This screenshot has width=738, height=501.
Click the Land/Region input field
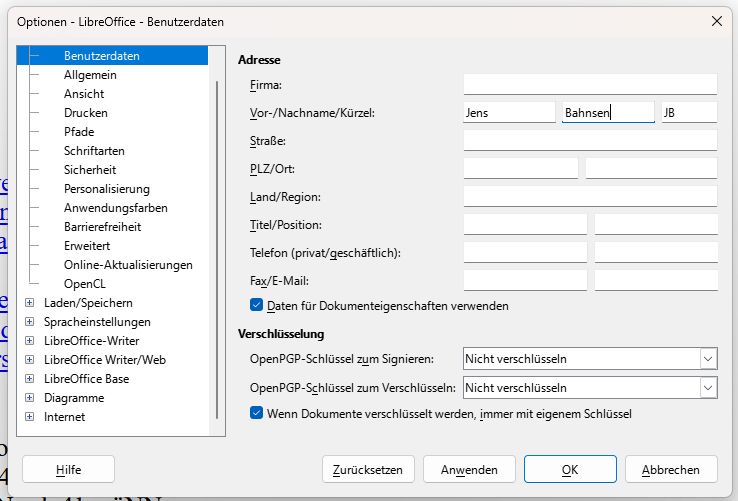coord(590,196)
